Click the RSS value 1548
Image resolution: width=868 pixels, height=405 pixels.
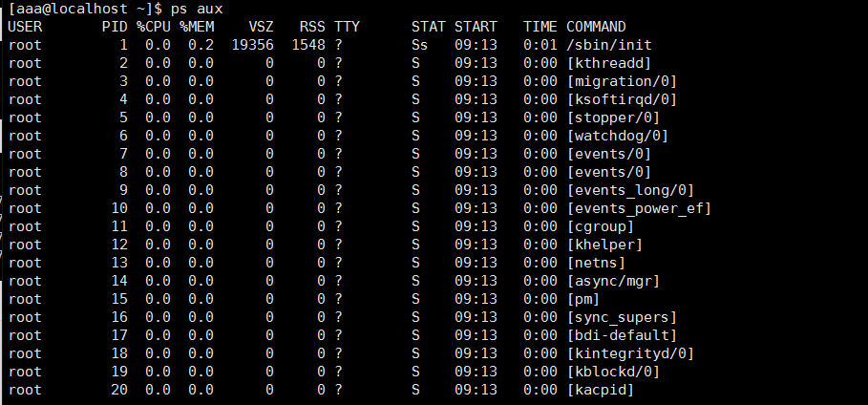pos(308,45)
